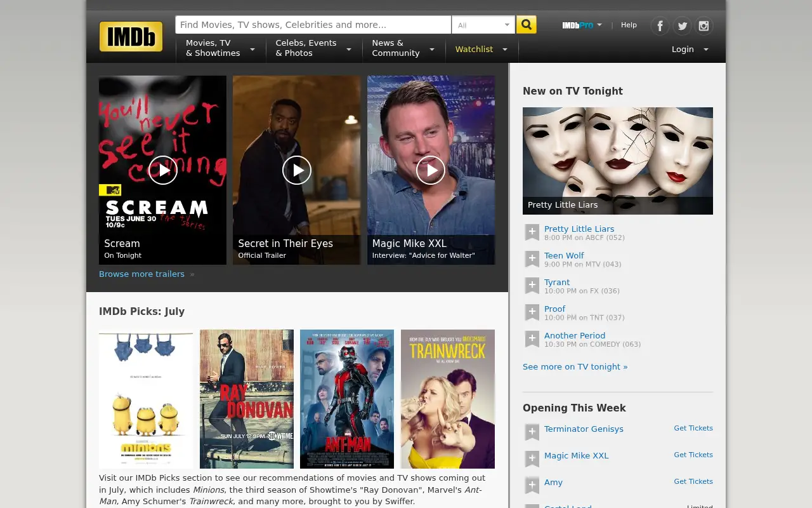The width and height of the screenshot is (812, 508).
Task: Click the Help link
Action: pyautogui.click(x=629, y=25)
